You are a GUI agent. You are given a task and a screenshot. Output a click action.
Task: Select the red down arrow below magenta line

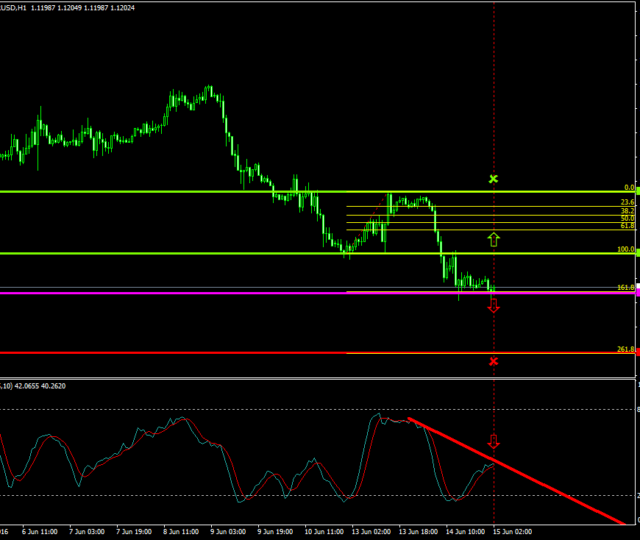[492, 306]
